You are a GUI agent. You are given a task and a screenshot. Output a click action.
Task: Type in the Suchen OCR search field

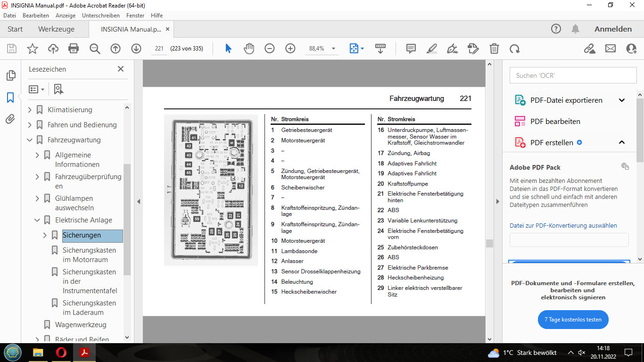(x=573, y=75)
